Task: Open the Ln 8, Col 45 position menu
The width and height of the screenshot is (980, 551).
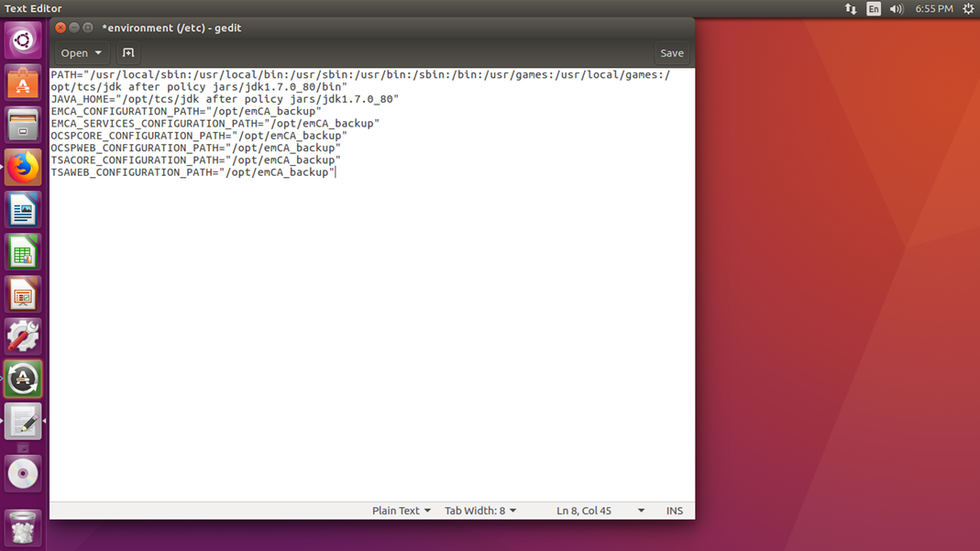Action: click(x=600, y=511)
